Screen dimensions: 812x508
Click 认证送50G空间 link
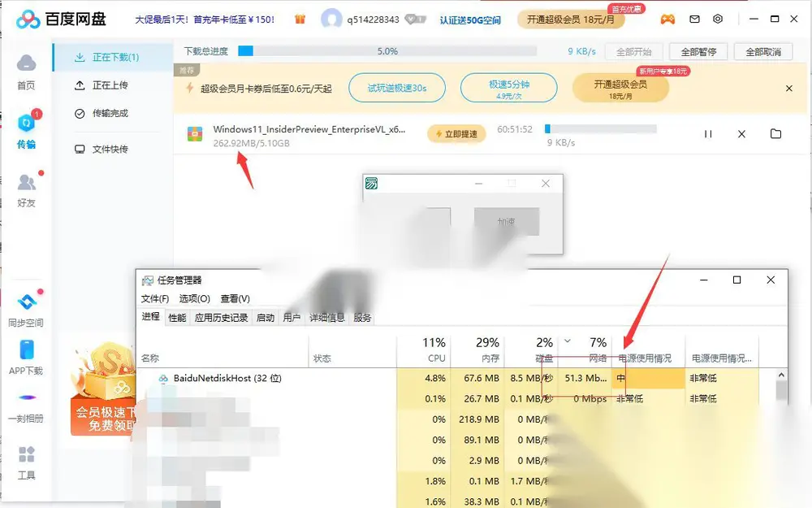[x=470, y=20]
